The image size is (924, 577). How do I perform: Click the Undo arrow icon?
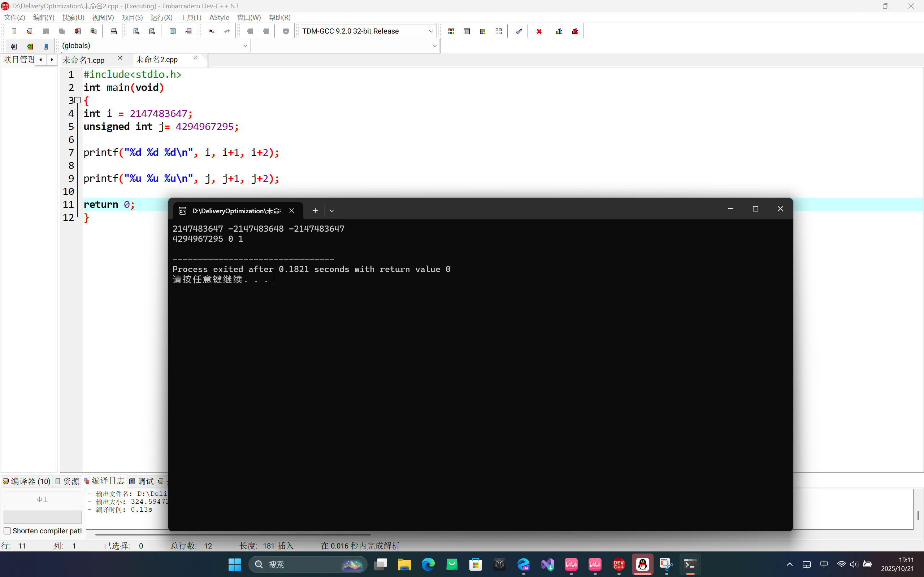pyautogui.click(x=211, y=31)
